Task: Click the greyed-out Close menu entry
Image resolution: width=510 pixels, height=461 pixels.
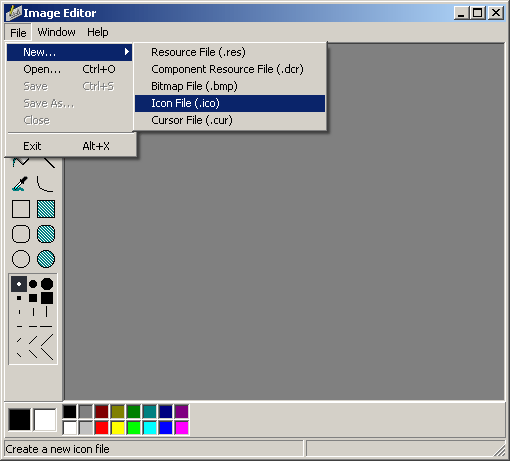Action: tap(69, 120)
